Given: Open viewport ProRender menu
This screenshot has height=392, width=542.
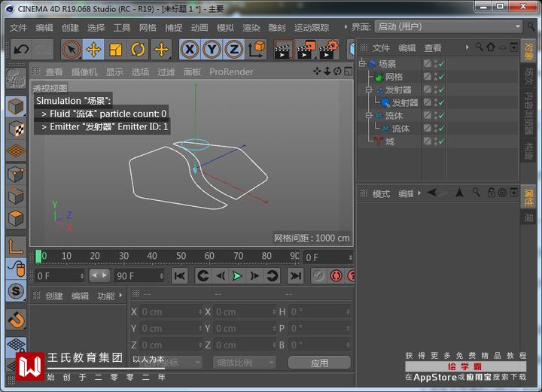Looking at the screenshot, I should pos(231,71).
